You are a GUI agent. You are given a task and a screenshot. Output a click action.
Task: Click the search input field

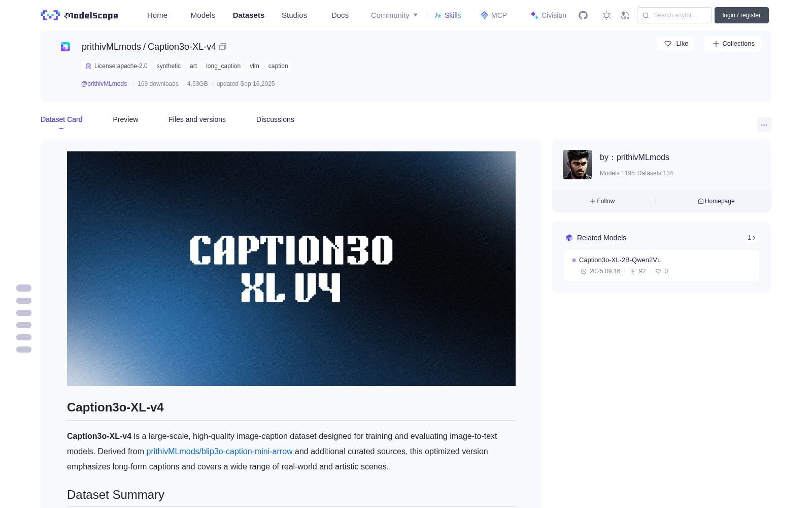click(674, 15)
